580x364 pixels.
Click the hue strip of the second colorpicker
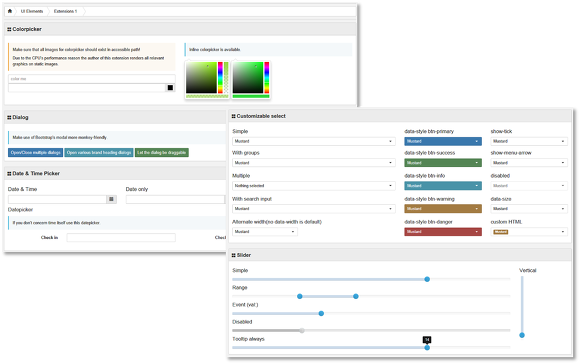pos(267,77)
